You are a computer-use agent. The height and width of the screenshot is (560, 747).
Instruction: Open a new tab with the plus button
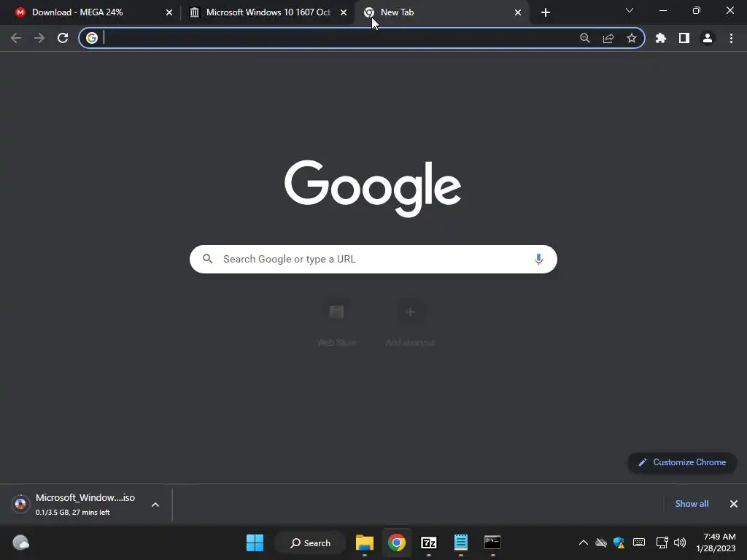click(546, 12)
